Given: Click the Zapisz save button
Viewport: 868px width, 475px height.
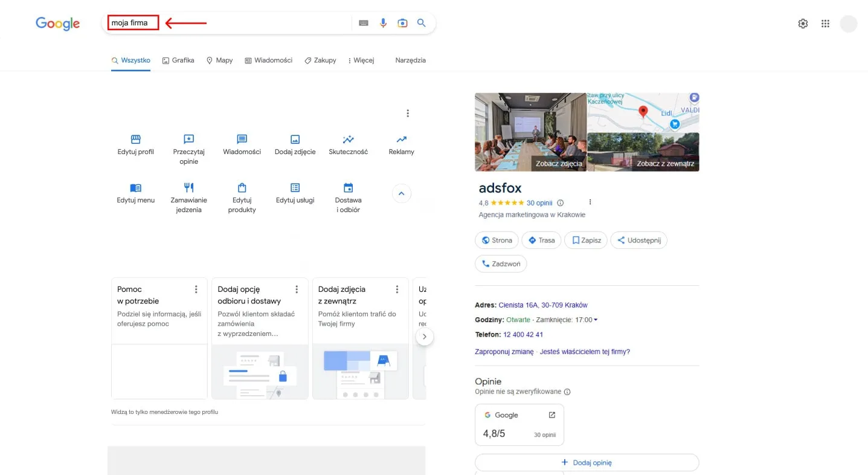Looking at the screenshot, I should click(x=586, y=241).
